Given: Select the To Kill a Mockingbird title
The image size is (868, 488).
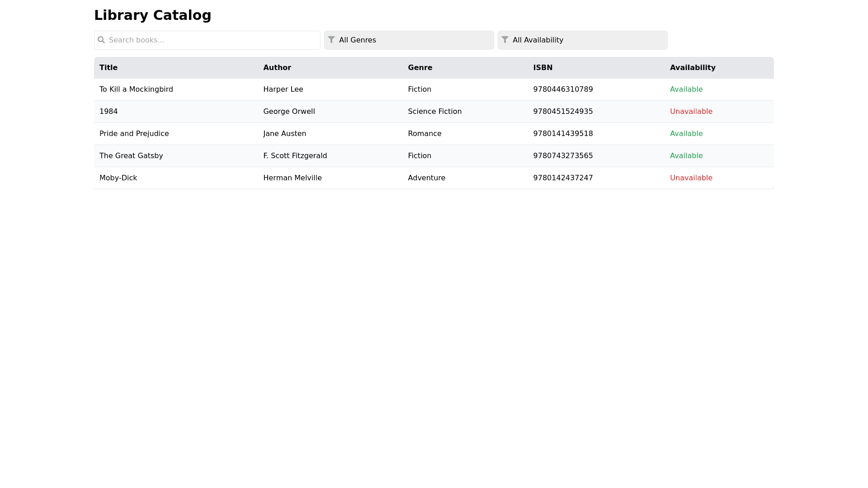Looking at the screenshot, I should pyautogui.click(x=136, y=89).
